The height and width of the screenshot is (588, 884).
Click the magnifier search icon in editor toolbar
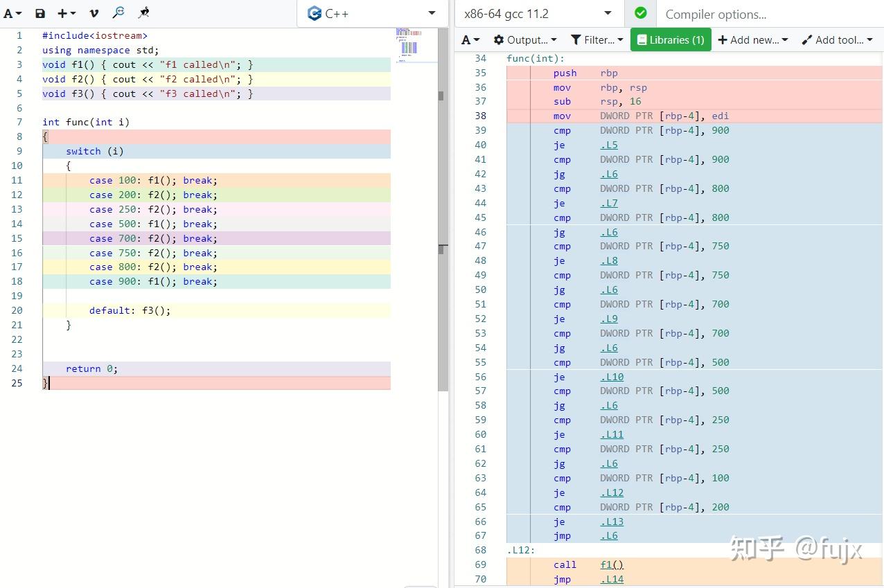tap(118, 12)
